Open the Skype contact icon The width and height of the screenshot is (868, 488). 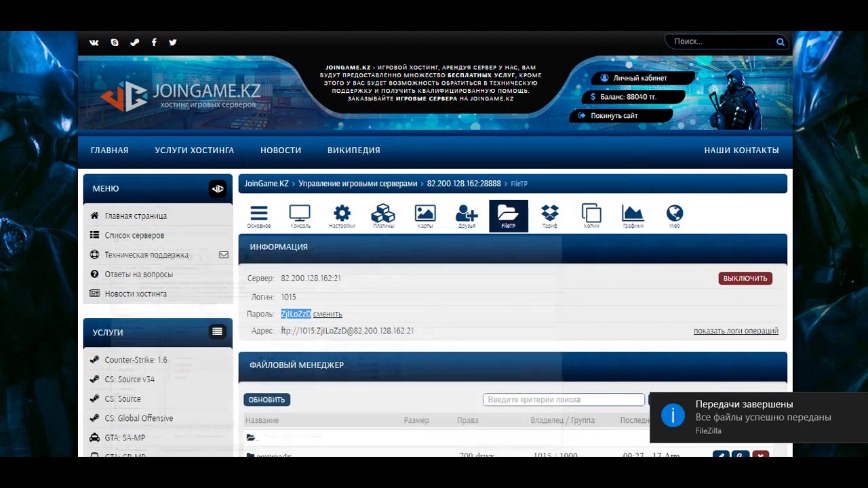tap(115, 42)
